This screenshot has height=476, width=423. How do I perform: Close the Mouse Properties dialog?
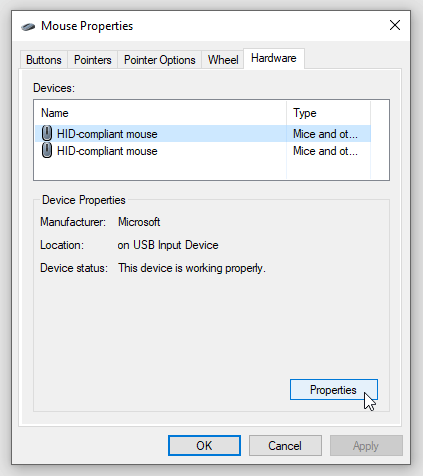(x=395, y=25)
